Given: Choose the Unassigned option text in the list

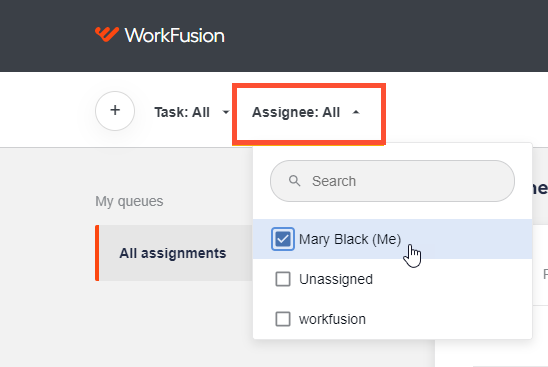Looking at the screenshot, I should pyautogui.click(x=336, y=279).
